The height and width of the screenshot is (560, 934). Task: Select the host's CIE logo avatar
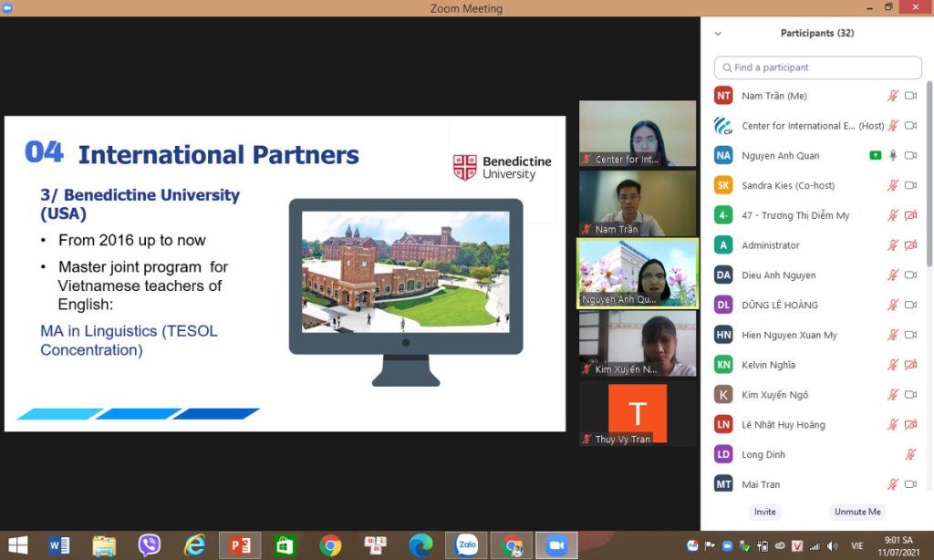pyautogui.click(x=723, y=126)
